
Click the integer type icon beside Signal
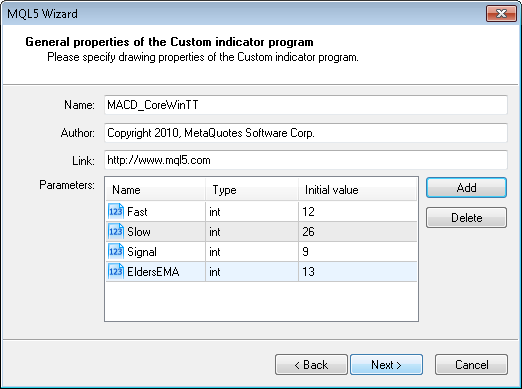(116, 251)
